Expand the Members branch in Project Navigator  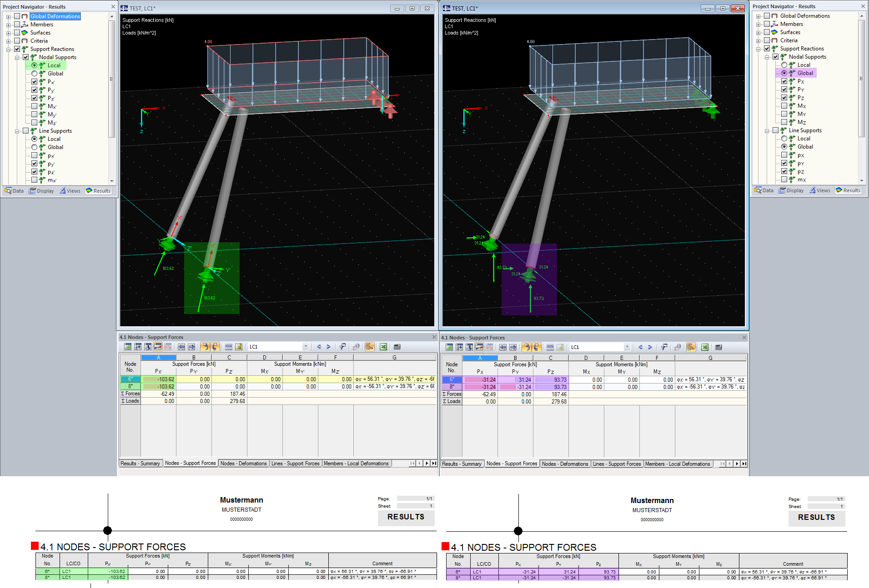[x=8, y=24]
